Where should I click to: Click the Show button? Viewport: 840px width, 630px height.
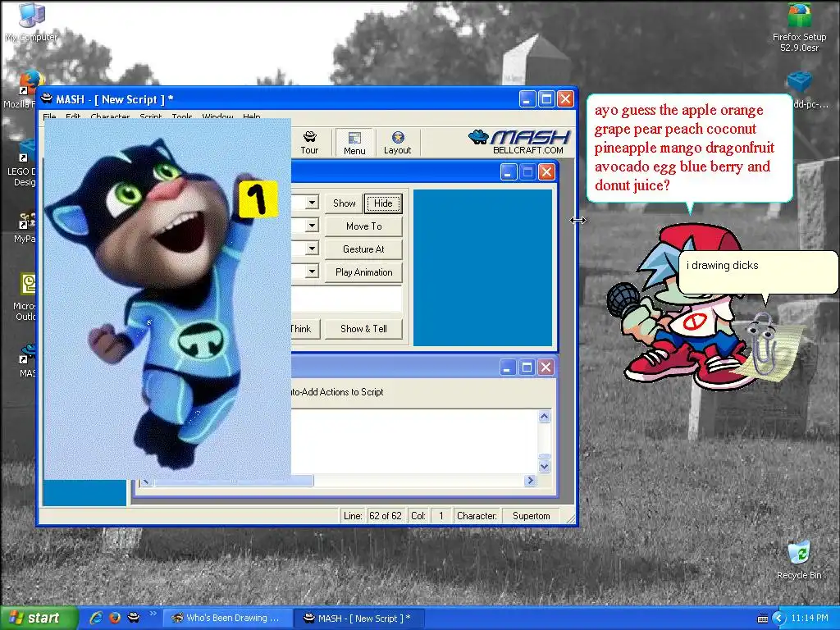point(344,203)
